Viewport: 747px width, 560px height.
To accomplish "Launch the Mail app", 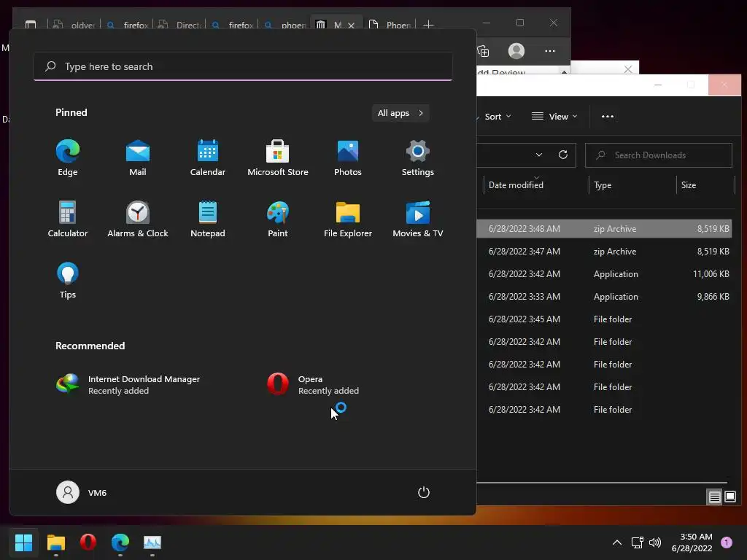I will [138, 158].
